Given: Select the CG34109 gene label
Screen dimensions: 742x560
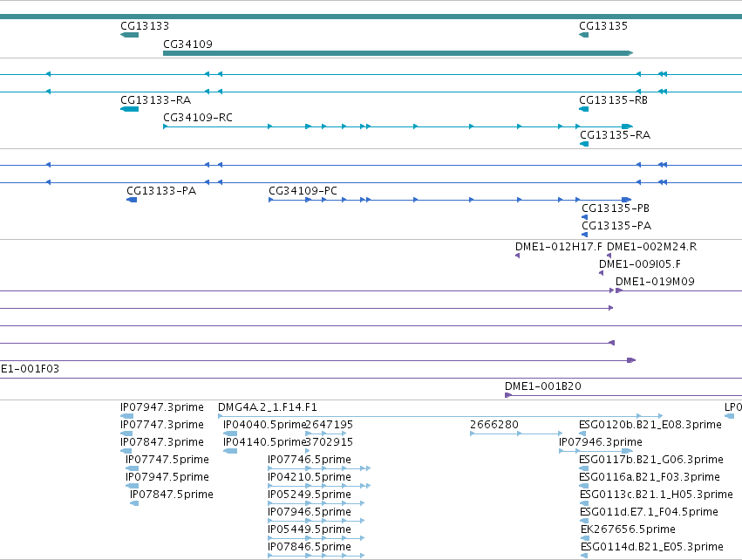Looking at the screenshot, I should click(187, 44).
